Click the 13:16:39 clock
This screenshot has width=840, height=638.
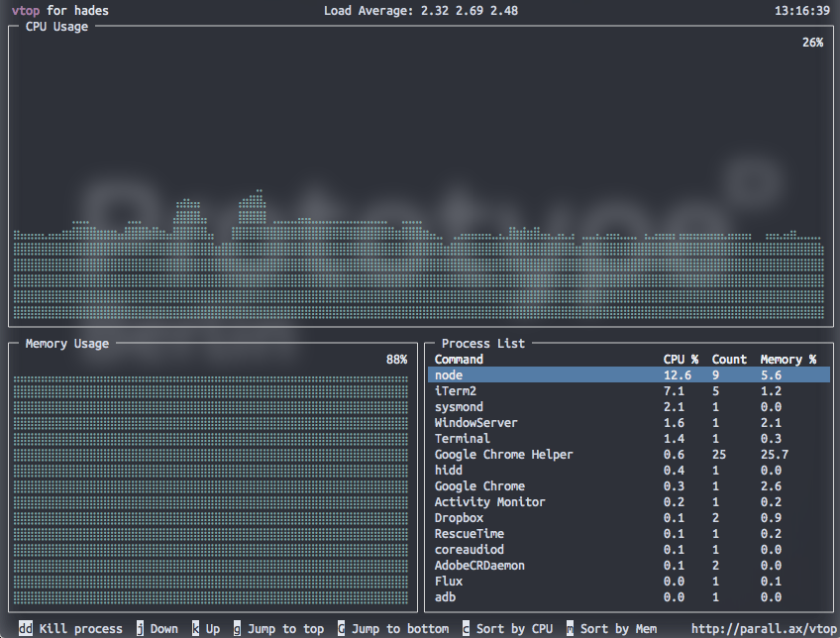point(802,11)
